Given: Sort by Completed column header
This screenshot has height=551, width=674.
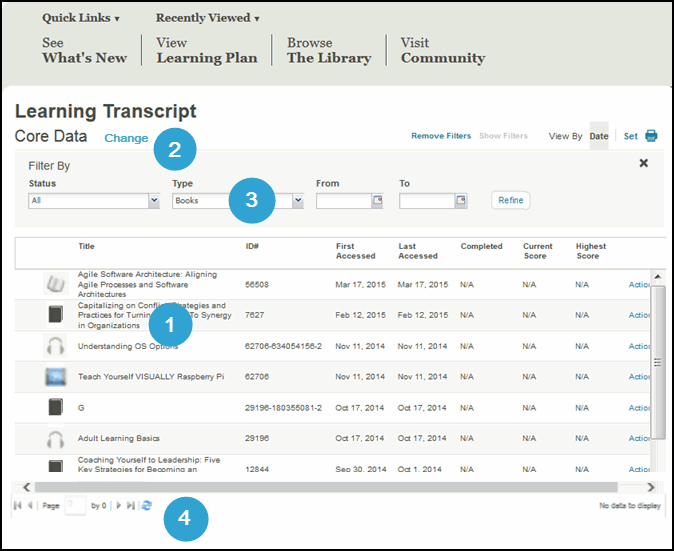Looking at the screenshot, I should pos(481,246).
